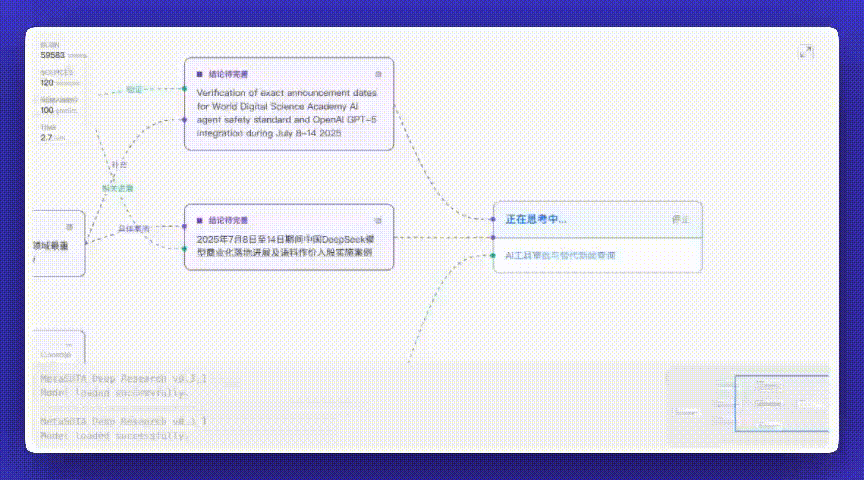Viewport: 864px width, 480px height.
Task: Open the 2025年7月8日至14日 DeepSeek card
Action: pos(289,238)
